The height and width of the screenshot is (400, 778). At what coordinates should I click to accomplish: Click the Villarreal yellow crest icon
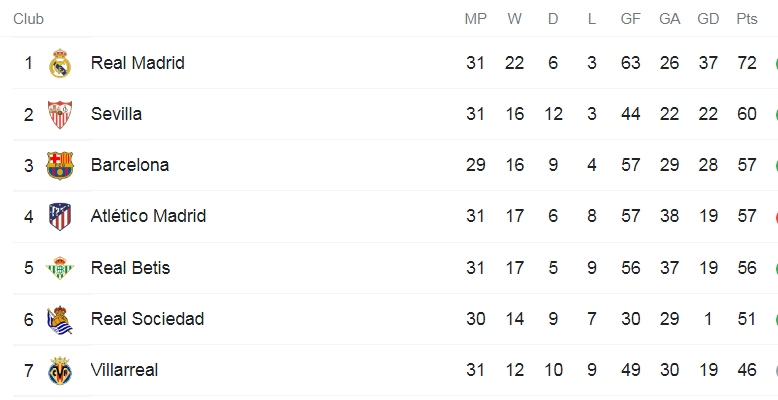[x=60, y=371]
